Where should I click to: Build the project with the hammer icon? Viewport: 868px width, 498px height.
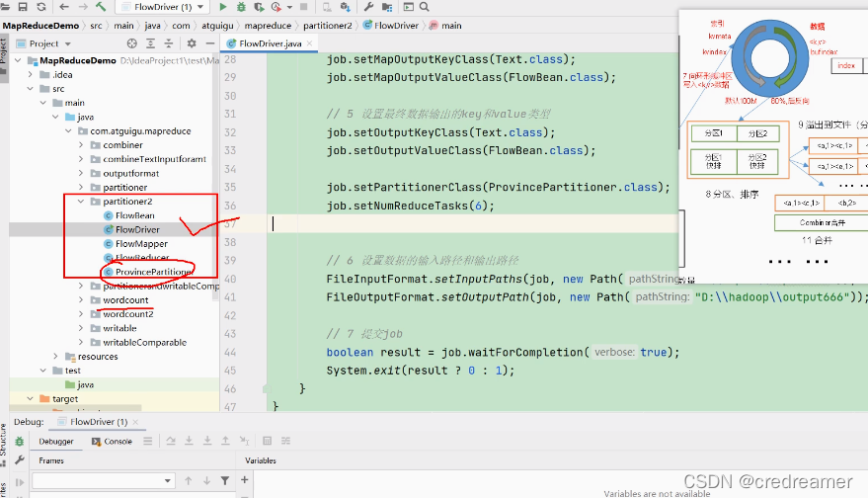click(101, 7)
